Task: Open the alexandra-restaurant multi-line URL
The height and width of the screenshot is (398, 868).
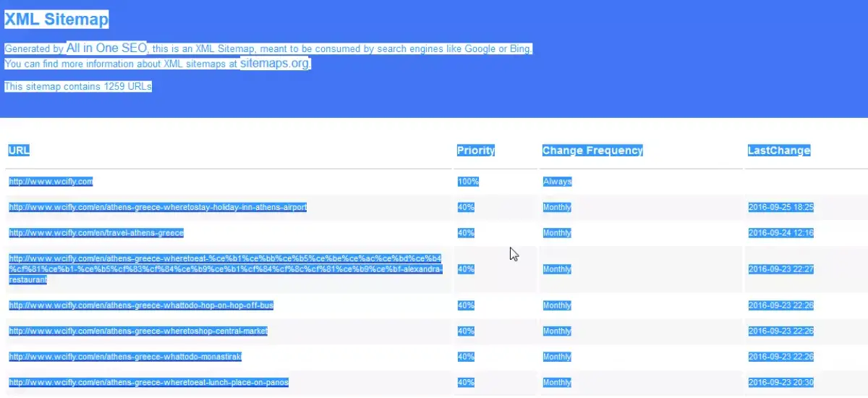Action: (224, 268)
